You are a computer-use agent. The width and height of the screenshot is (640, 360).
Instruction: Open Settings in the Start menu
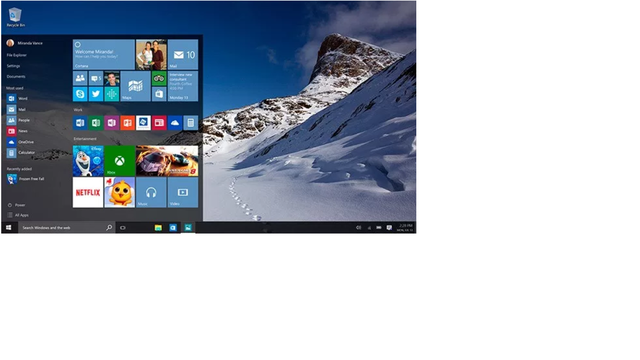13,66
